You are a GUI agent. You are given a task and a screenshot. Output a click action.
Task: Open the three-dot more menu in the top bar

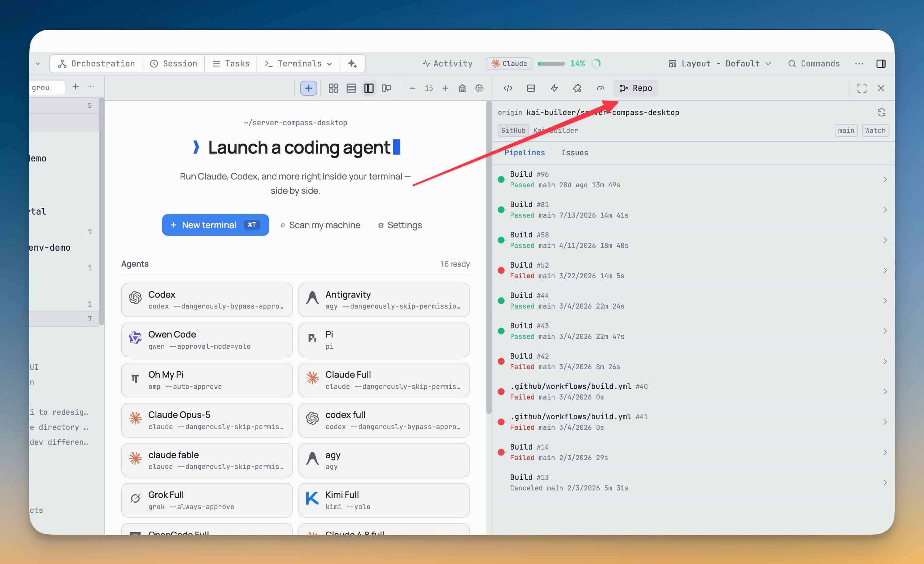(859, 64)
